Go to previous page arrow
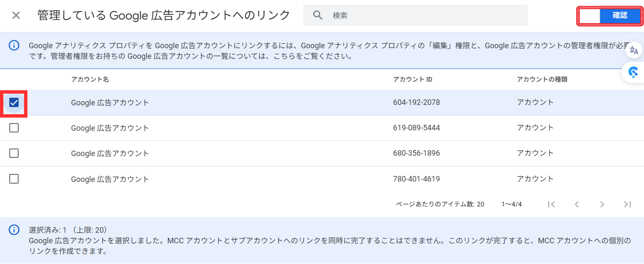 click(x=576, y=204)
